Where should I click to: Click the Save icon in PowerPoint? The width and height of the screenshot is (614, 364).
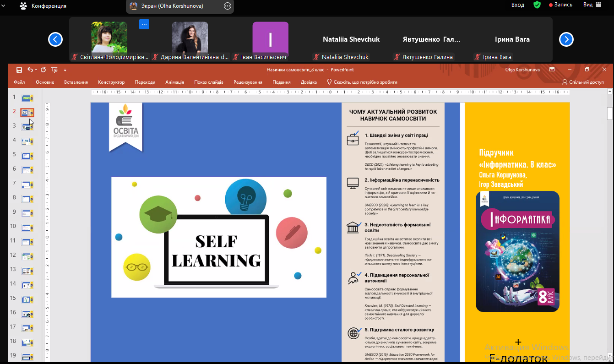(19, 70)
